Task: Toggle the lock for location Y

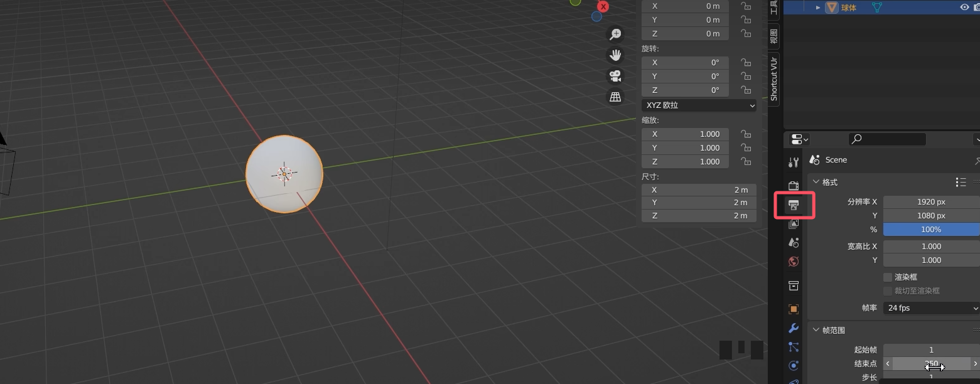Action: click(746, 20)
